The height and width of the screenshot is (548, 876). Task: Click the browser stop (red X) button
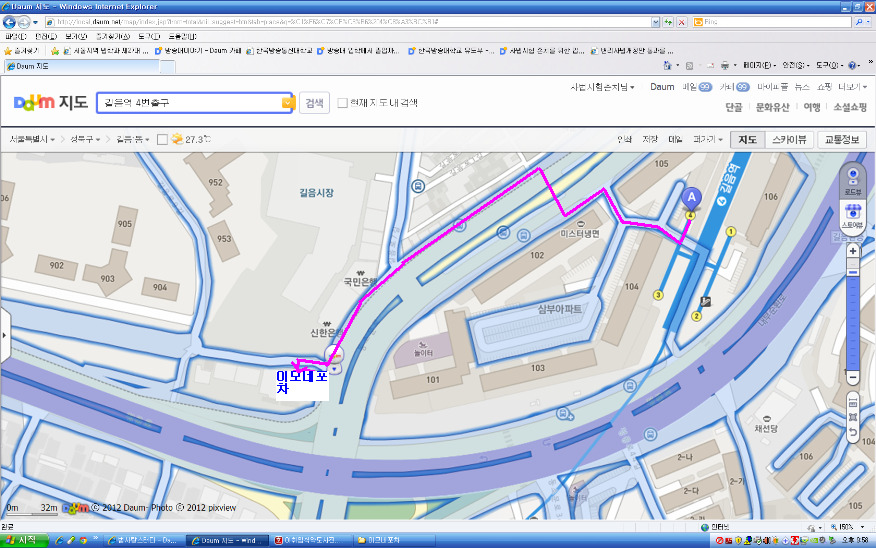[682, 22]
